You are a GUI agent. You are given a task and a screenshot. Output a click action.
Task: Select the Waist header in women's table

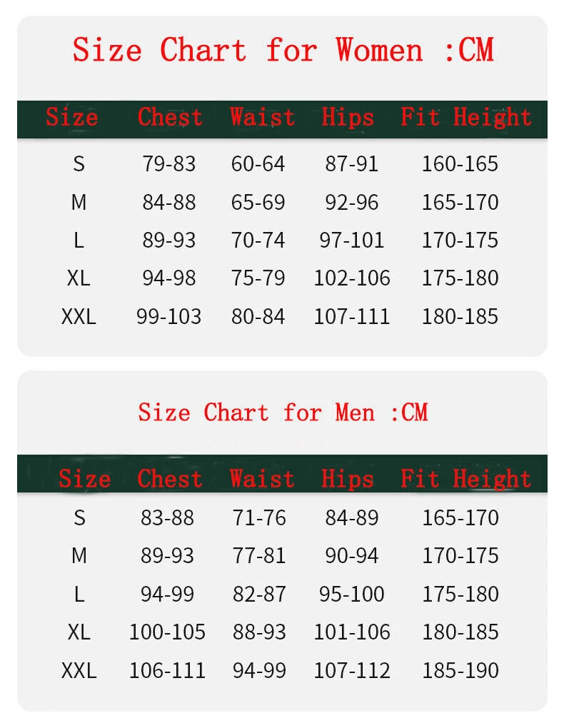point(263,117)
